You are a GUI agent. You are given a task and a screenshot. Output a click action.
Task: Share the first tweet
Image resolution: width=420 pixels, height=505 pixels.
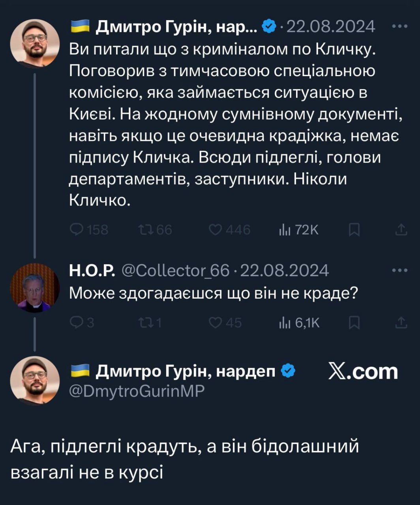[x=401, y=229]
